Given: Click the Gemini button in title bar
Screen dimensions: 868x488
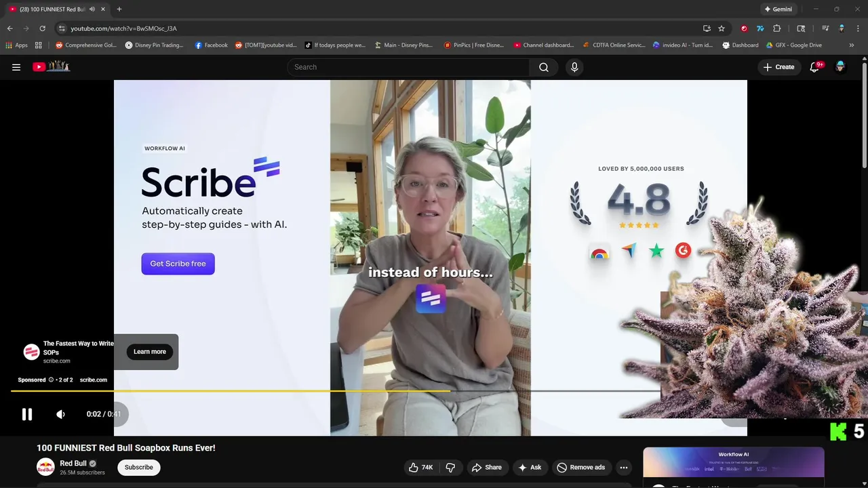Looking at the screenshot, I should coord(778,9).
